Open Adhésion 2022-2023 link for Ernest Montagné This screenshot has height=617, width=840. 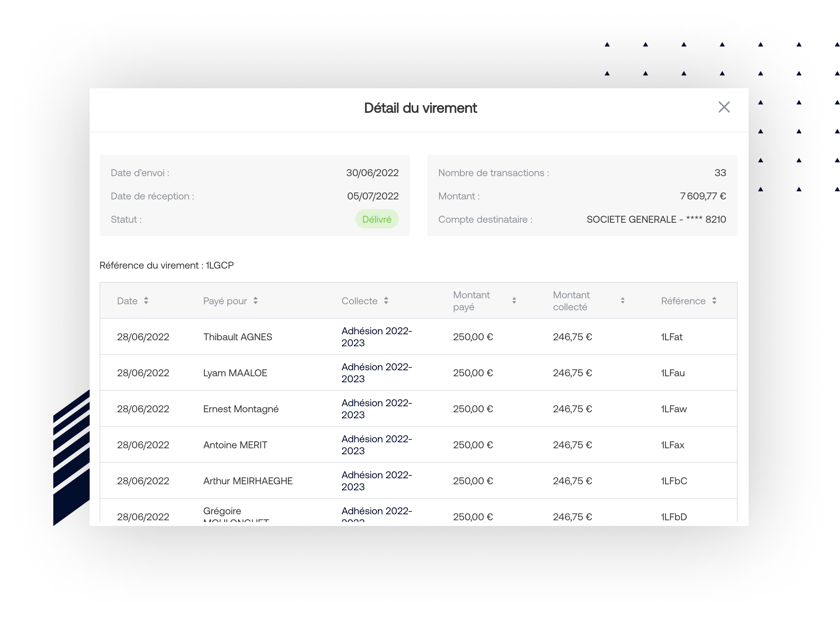376,409
